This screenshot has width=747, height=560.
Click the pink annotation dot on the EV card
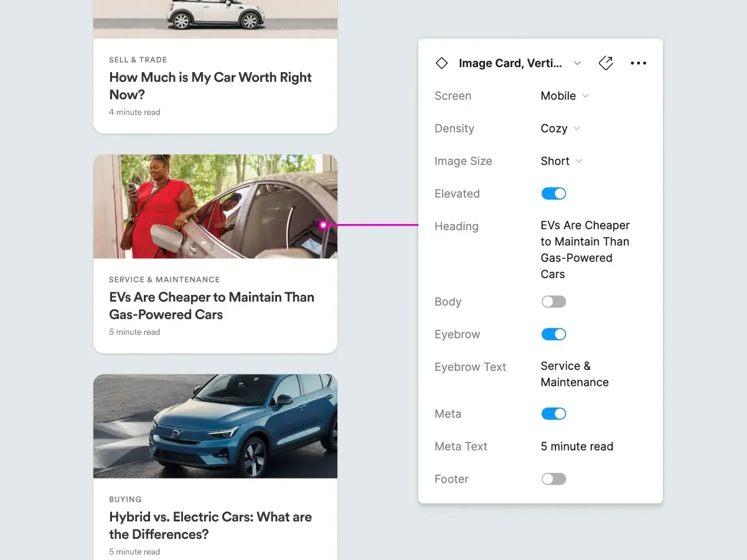(324, 225)
